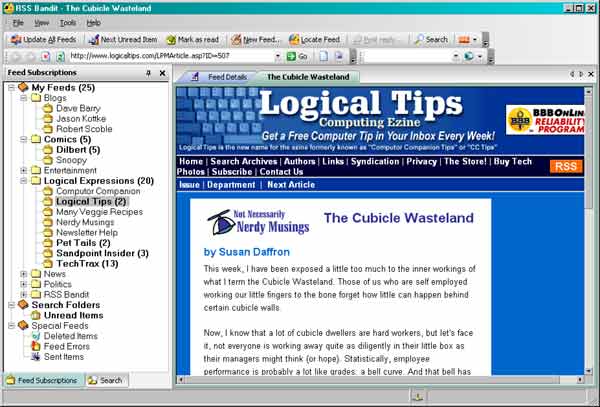Expand the Politics folder

(x=24, y=284)
